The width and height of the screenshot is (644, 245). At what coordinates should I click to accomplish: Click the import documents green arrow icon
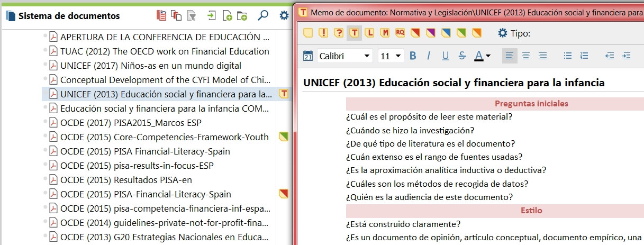tap(212, 16)
